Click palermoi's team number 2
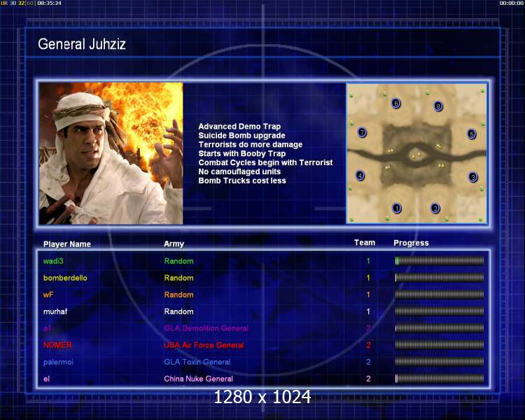 tap(368, 362)
